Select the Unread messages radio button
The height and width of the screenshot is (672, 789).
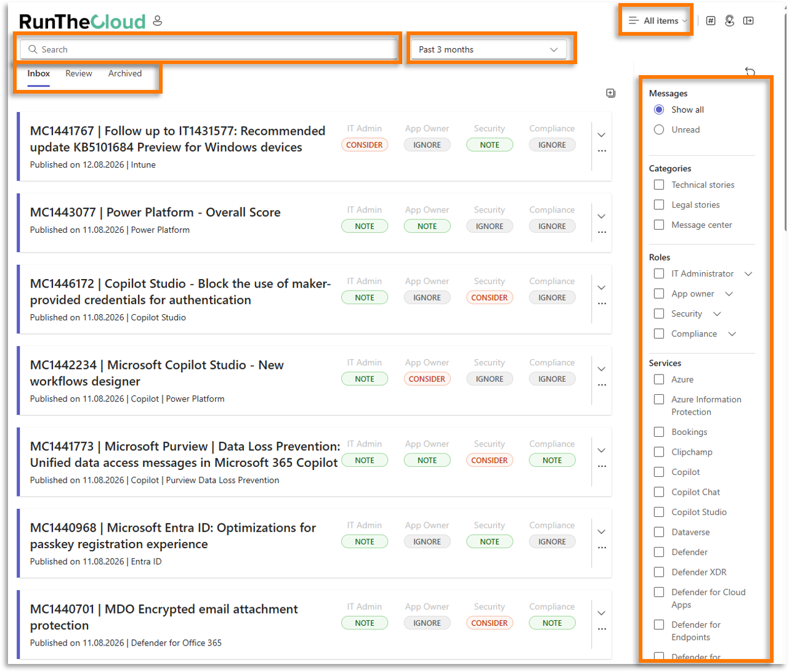click(x=659, y=130)
